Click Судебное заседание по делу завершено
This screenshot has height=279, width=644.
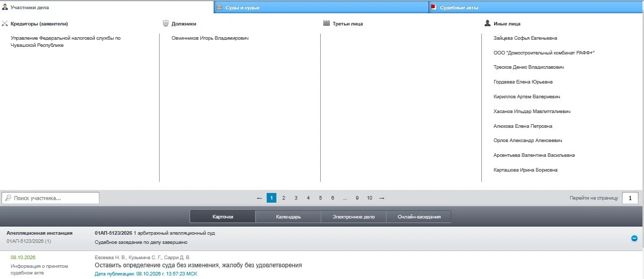pos(141,242)
